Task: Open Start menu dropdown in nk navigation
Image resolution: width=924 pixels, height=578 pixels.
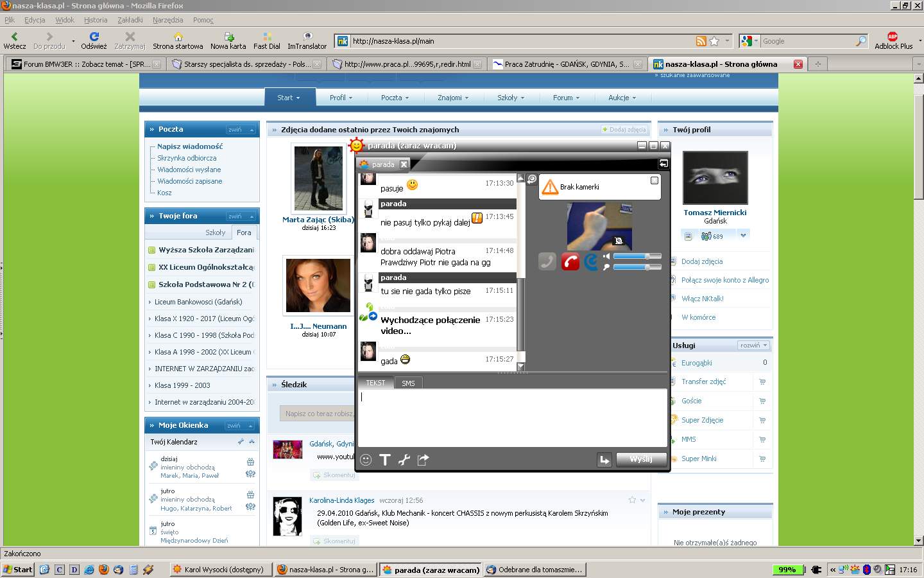Action: click(x=289, y=98)
